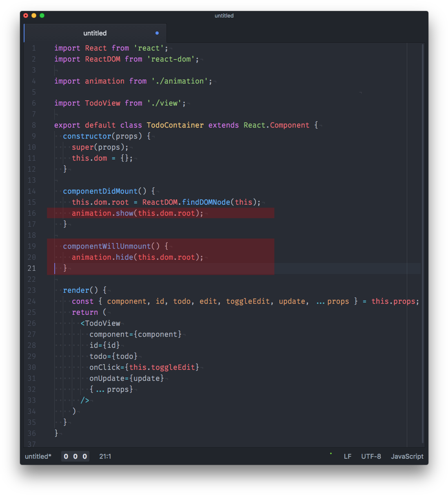
Task: Click untitled* filename in the status bar
Action: 38,456
